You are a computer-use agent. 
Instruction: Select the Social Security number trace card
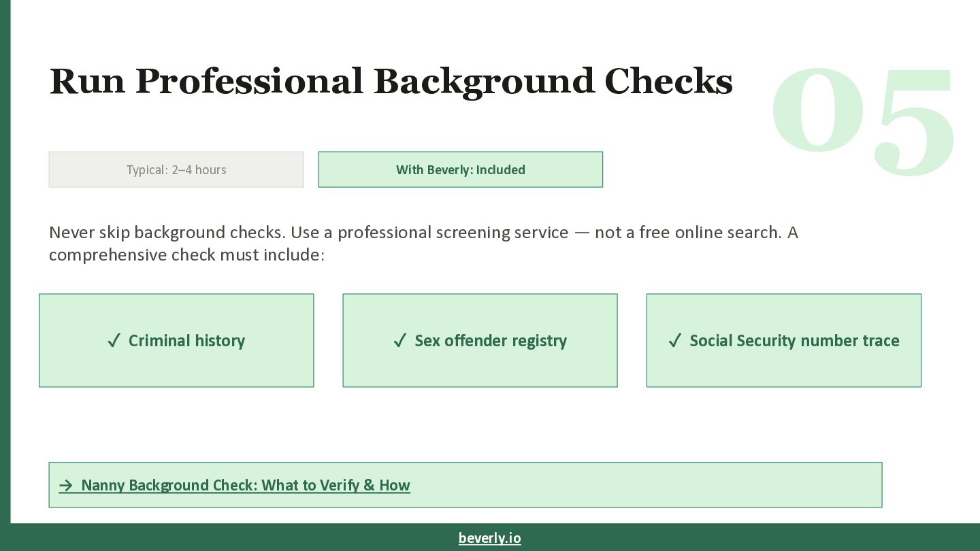click(x=784, y=341)
